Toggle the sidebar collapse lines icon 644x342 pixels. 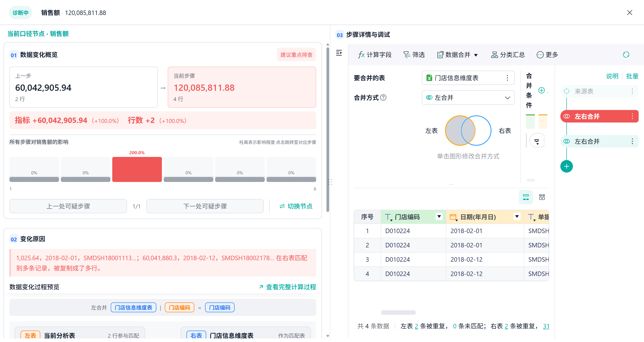(x=339, y=53)
